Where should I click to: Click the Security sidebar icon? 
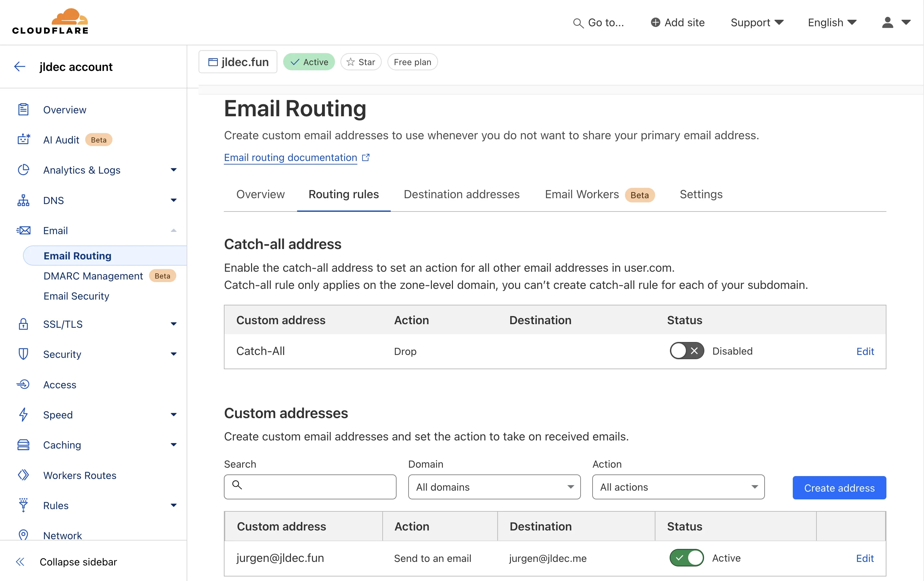pos(23,353)
